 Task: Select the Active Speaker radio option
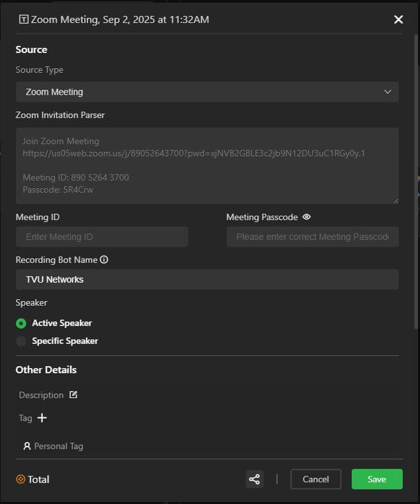(21, 323)
